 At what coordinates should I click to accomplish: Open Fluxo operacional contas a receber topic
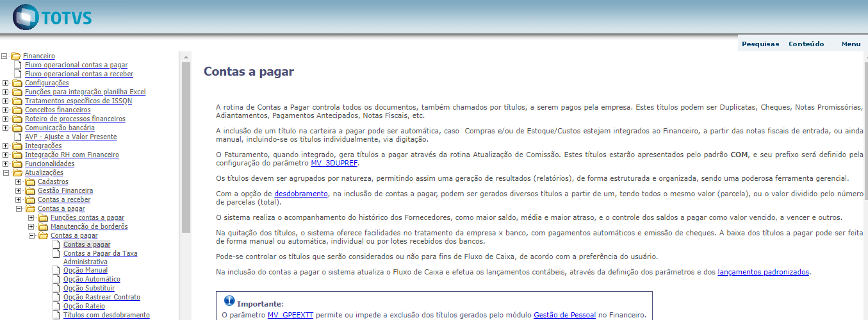(x=79, y=74)
